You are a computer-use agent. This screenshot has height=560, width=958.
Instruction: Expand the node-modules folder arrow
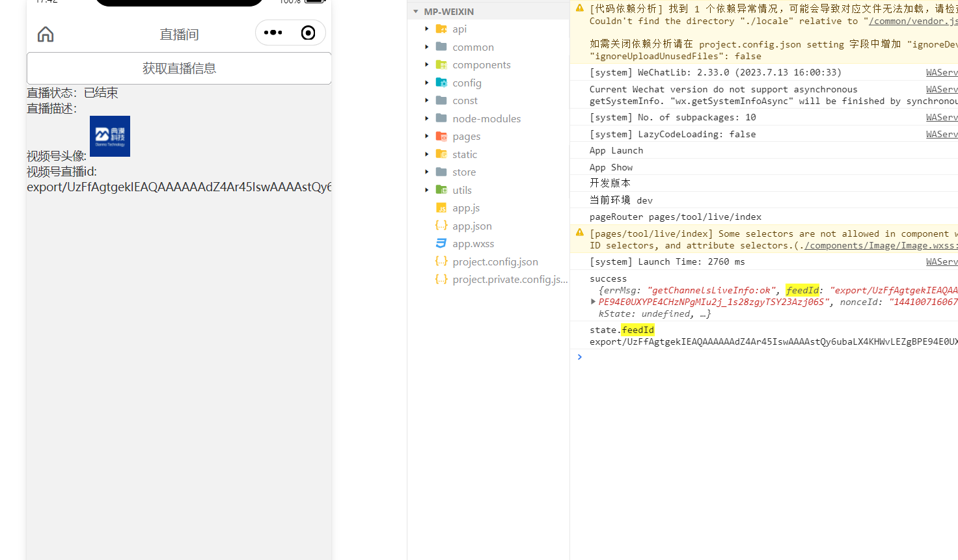[x=427, y=118]
